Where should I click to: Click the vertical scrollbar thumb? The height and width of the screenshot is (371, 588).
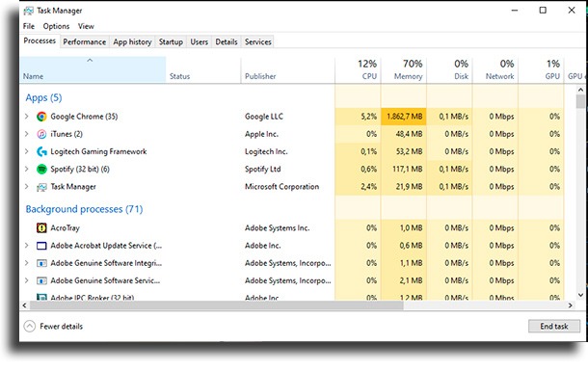580,101
